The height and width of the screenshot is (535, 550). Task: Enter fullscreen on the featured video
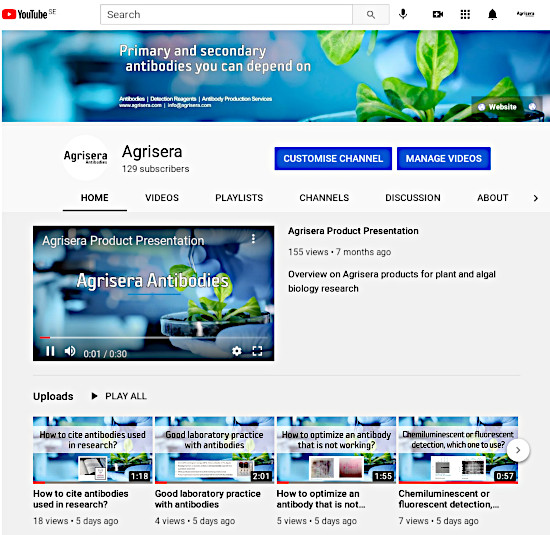tap(257, 351)
